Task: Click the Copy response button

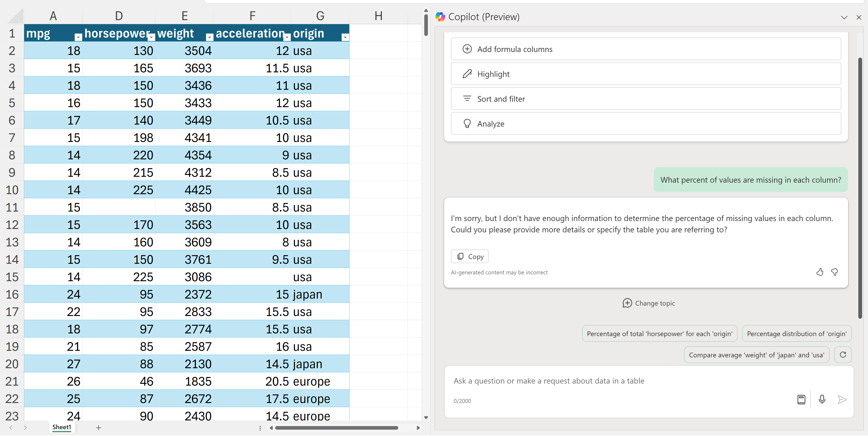Action: [470, 256]
